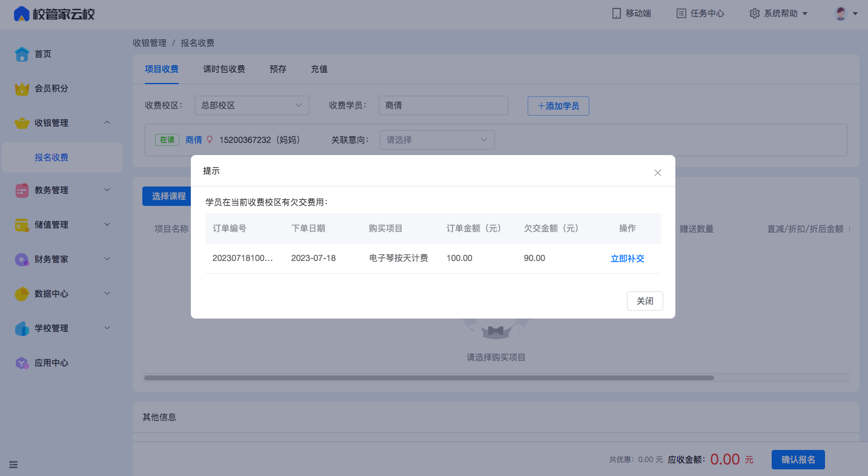Switch to 充值 tab
Viewport: 868px width, 476px height.
point(319,69)
